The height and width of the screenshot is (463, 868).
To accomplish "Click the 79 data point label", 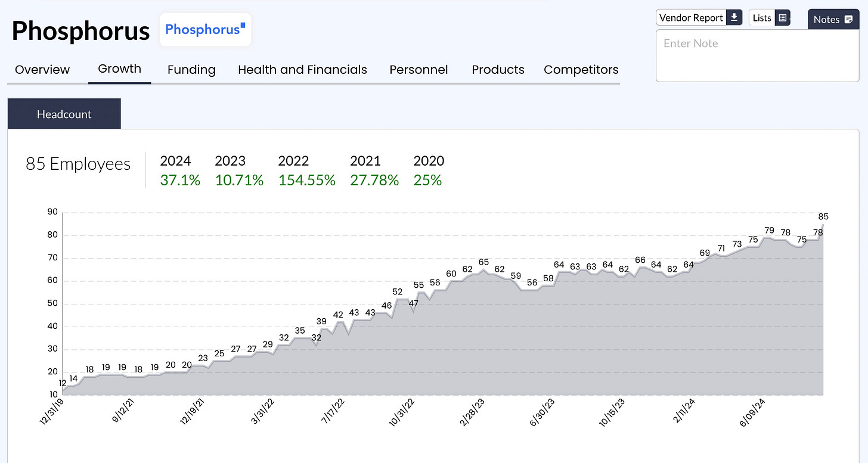I will [769, 230].
